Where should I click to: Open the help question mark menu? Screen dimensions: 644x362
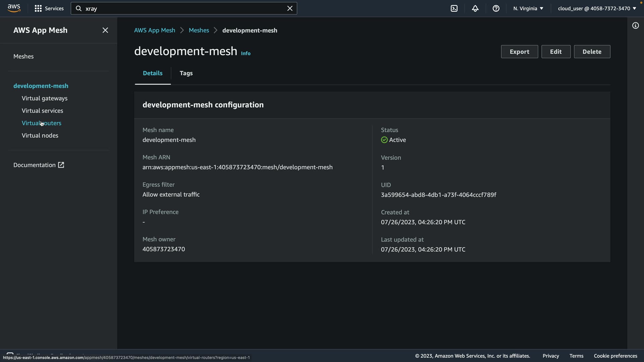coord(496,8)
